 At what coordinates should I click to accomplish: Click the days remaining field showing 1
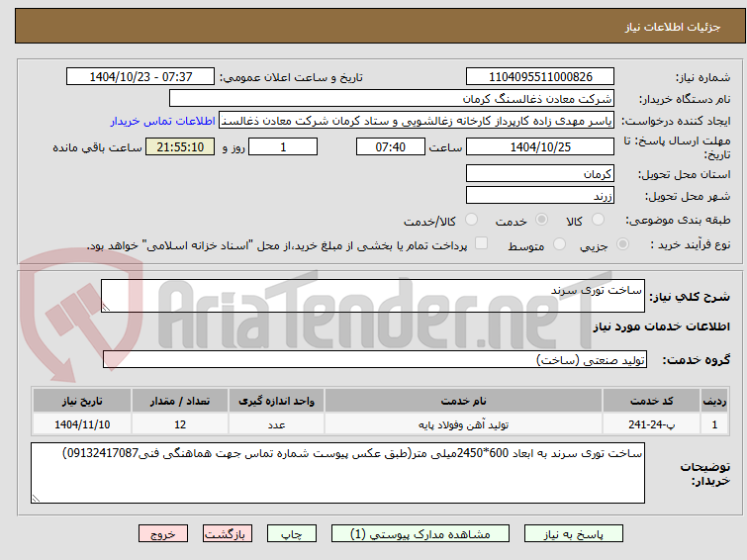tap(283, 146)
